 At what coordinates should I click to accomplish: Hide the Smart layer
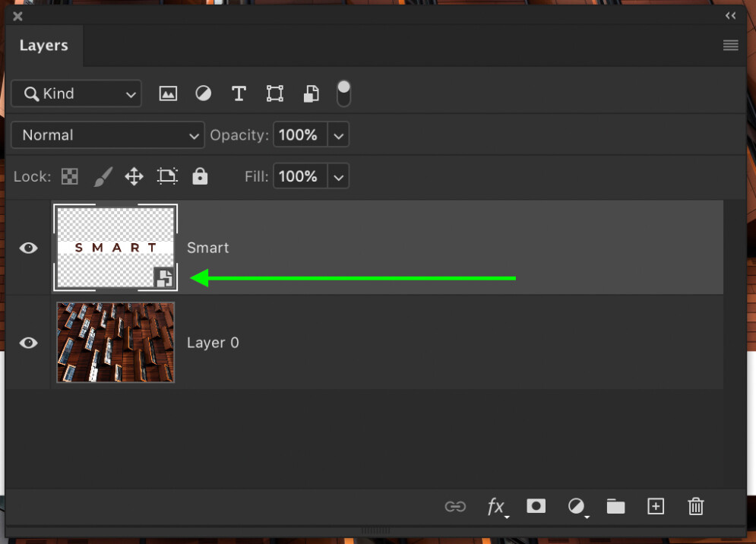(28, 247)
